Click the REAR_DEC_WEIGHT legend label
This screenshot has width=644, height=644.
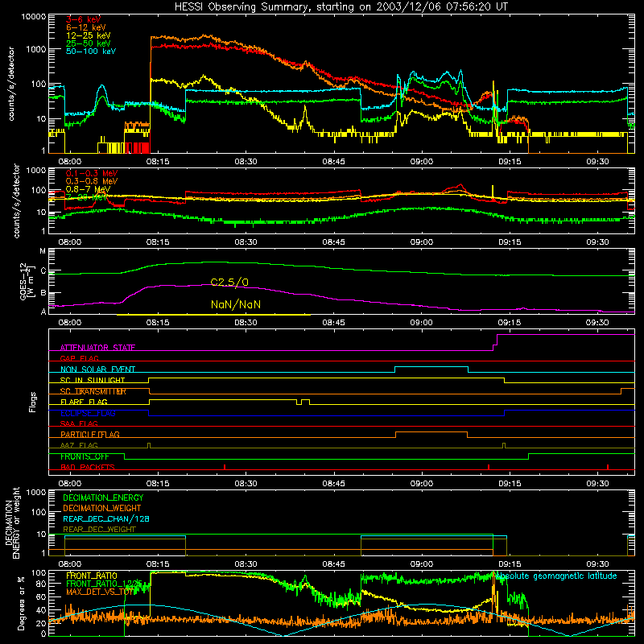click(x=99, y=530)
